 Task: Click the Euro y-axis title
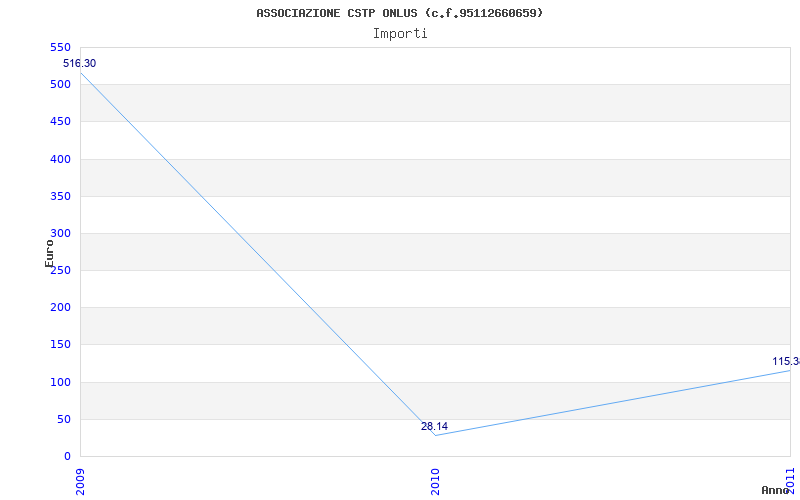click(49, 254)
